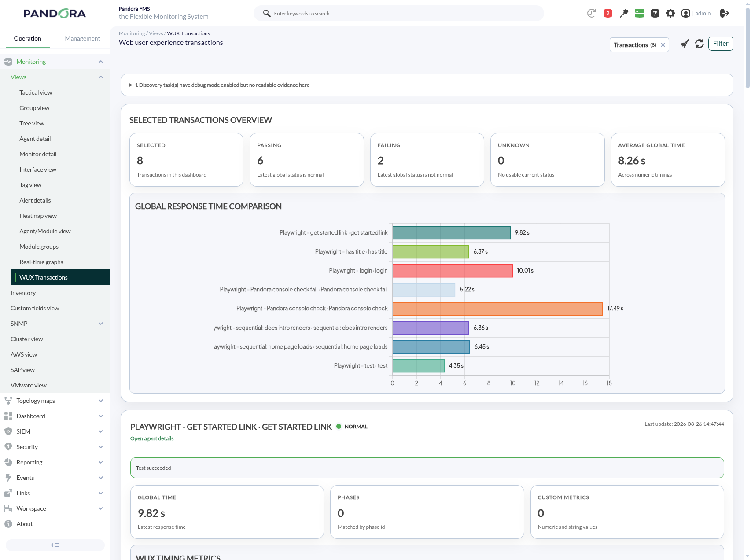
Task: Click the broom clean icon beside Filter
Action: pos(685,44)
